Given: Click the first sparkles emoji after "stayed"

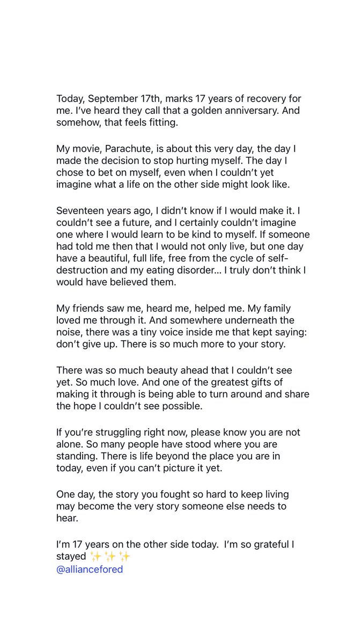Looking at the screenshot, I should [x=95, y=557].
